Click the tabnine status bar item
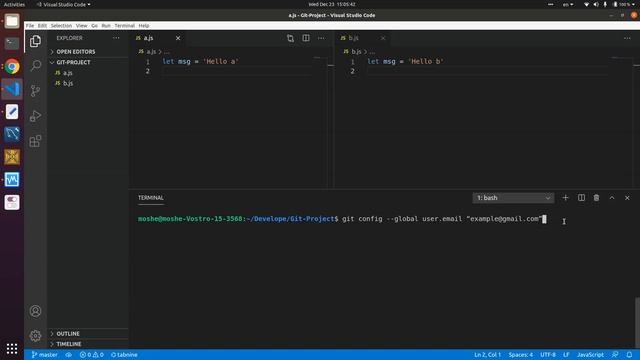The image size is (640, 360). 124,355
